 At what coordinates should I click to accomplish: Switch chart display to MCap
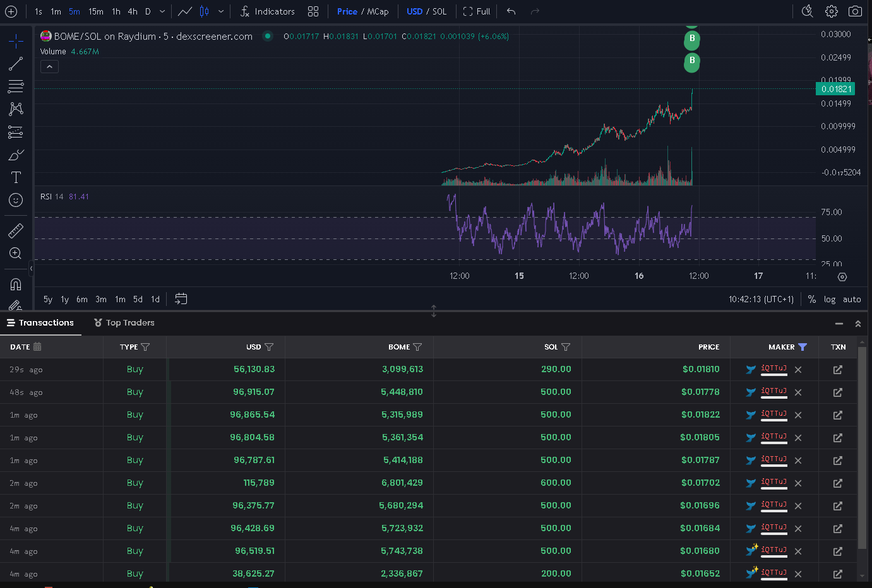click(378, 11)
